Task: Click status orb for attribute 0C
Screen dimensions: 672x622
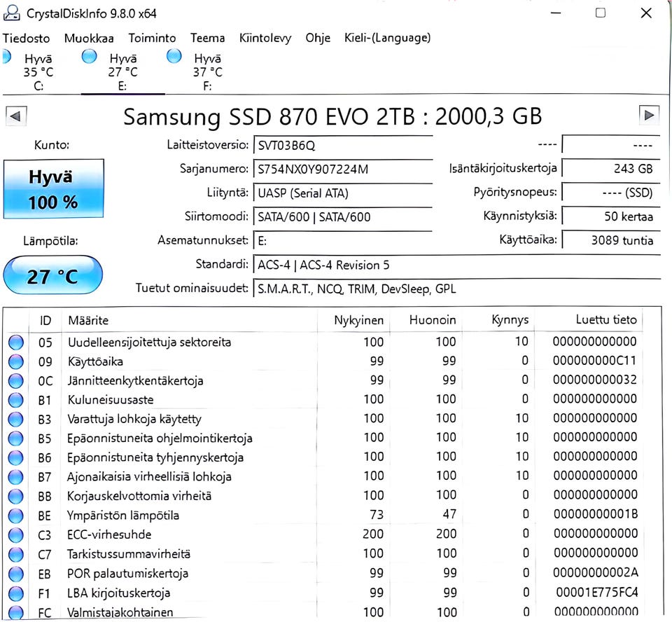Action: pyautogui.click(x=16, y=381)
